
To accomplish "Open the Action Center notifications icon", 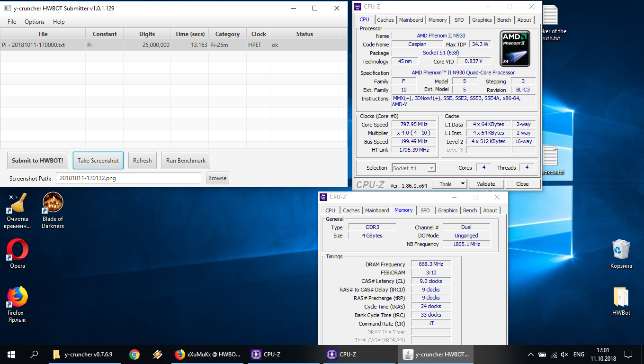I will [x=628, y=354].
